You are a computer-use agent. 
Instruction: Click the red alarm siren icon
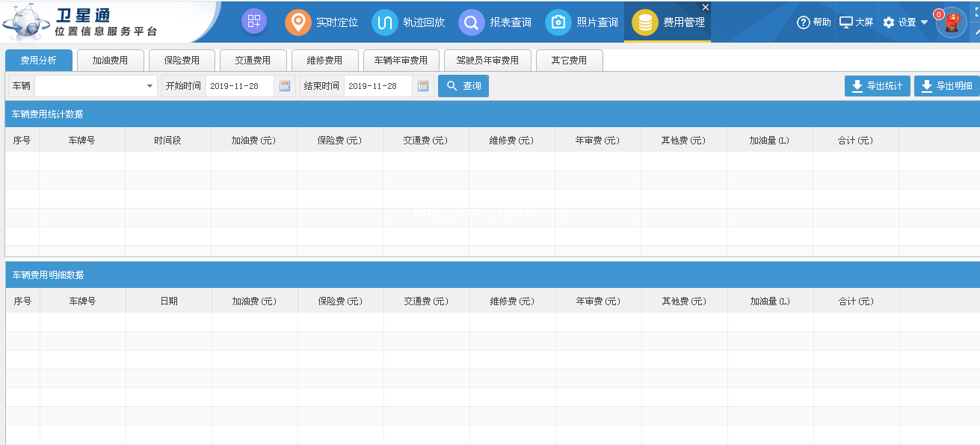tap(952, 23)
